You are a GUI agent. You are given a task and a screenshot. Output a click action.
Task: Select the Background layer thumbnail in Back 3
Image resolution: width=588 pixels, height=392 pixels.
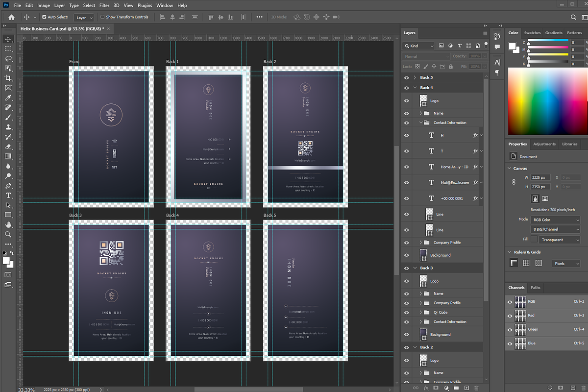(x=423, y=334)
